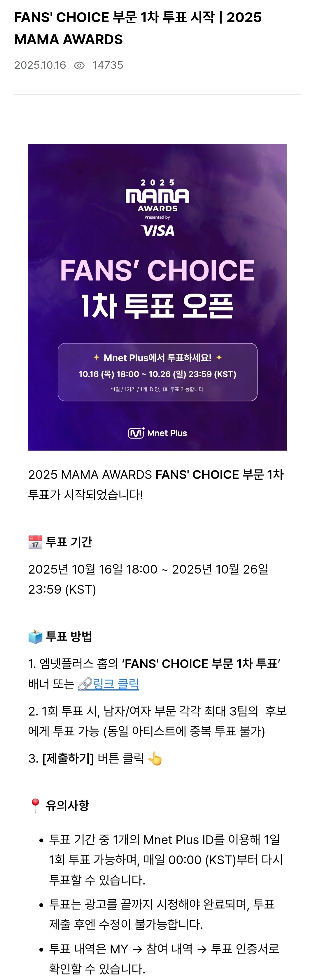Click the view count number 14735
This screenshot has height=980, width=315.
(x=108, y=65)
